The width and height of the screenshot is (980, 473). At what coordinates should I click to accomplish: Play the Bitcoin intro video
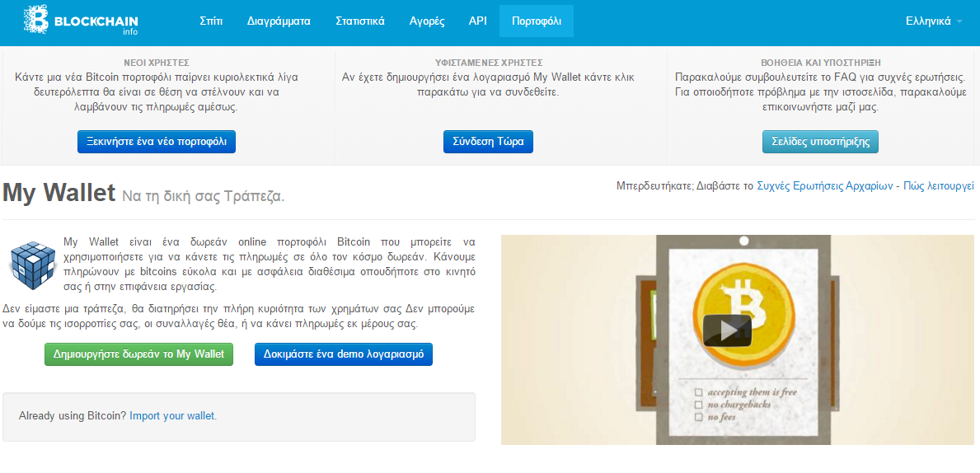(727, 330)
